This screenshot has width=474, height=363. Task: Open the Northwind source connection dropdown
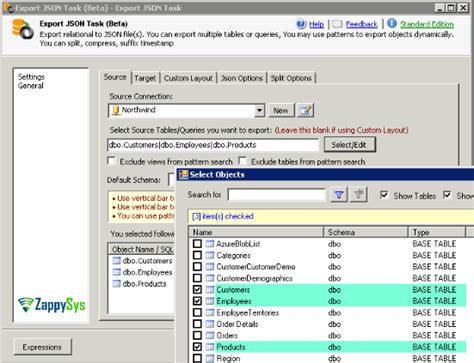pos(259,110)
